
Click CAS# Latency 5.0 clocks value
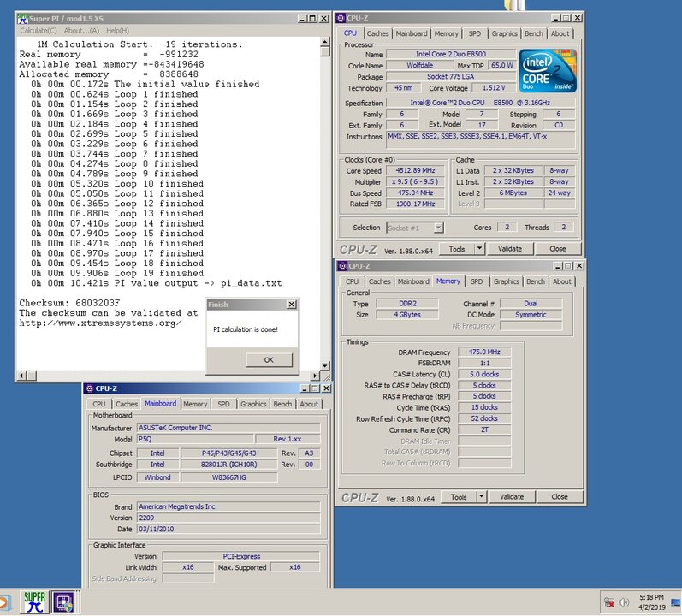tap(484, 374)
